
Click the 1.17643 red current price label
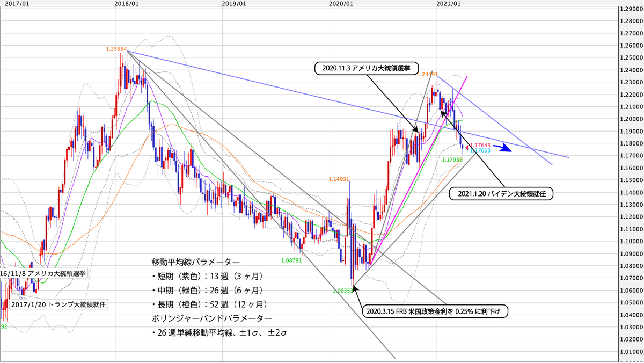point(480,145)
